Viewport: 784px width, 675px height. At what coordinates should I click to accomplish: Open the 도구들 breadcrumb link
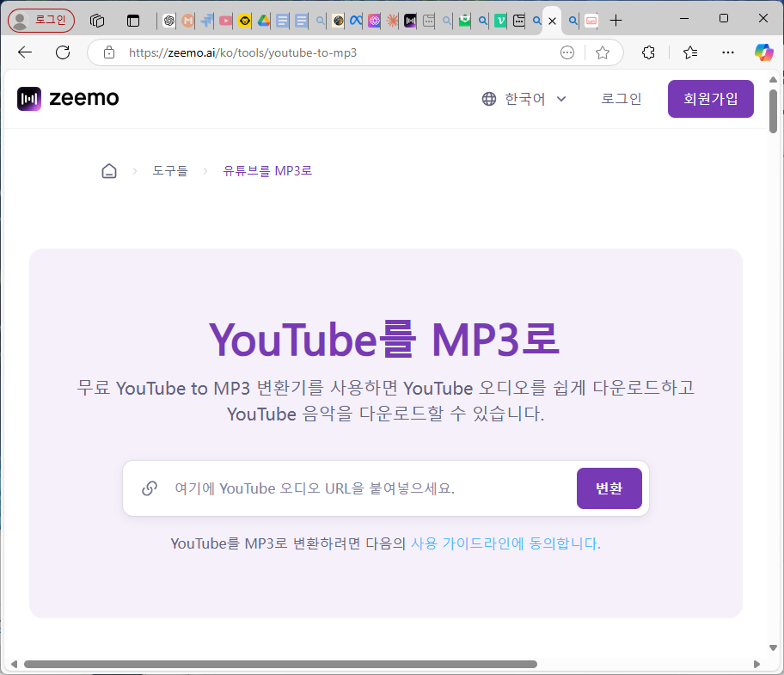pyautogui.click(x=170, y=171)
